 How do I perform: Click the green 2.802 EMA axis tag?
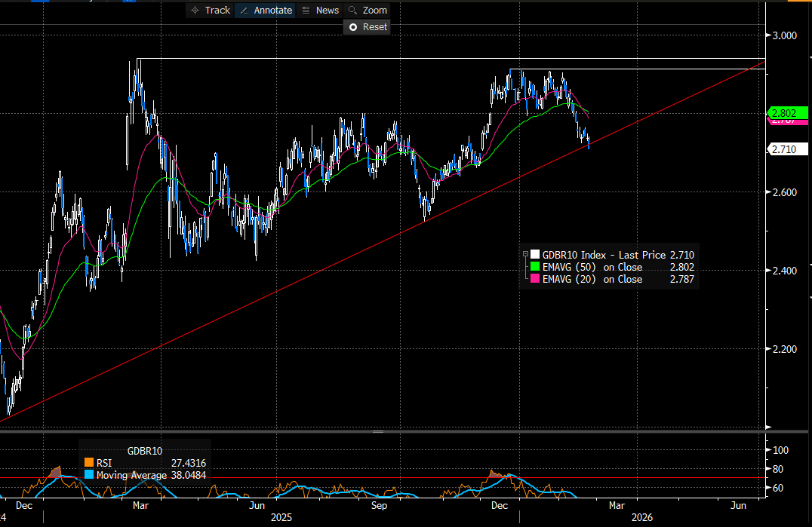(788, 112)
